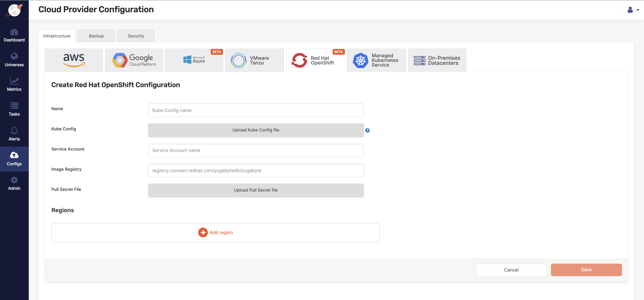Switch to the Google Cloud Platform provider
This screenshot has height=300, width=644.
134,60
